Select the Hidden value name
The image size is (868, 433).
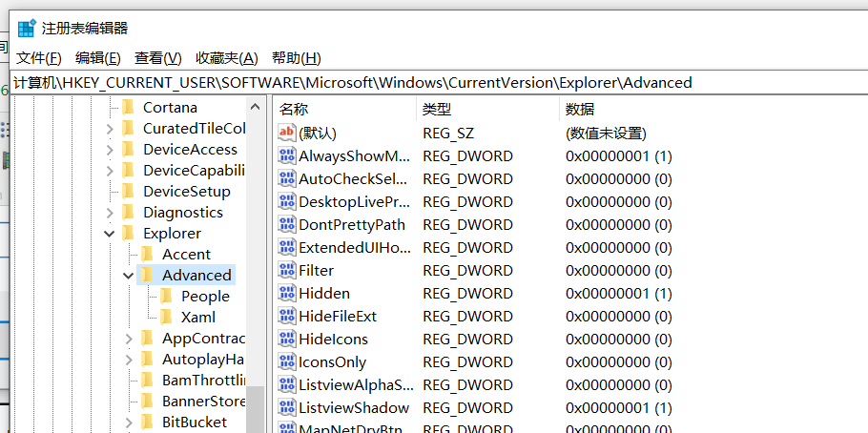pos(324,294)
